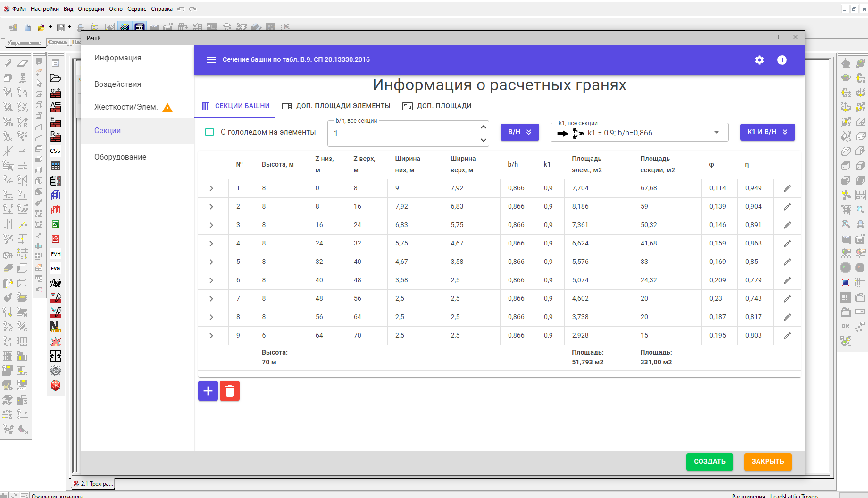This screenshot has height=498, width=868.
Task: Open the 'Операции' menu
Action: 91,9
